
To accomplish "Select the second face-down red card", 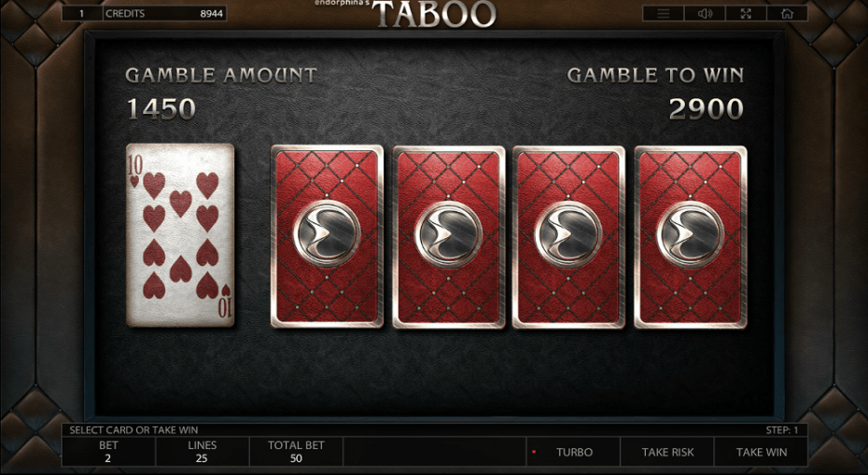I will pos(449,236).
